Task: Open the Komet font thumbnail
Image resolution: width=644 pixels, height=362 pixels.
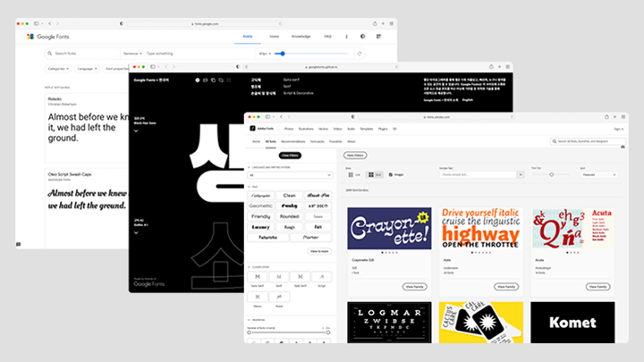Action: click(x=572, y=323)
